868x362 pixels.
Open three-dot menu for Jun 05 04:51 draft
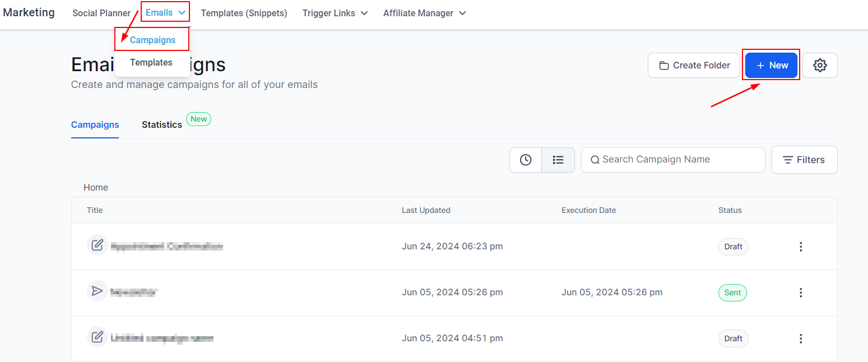click(x=801, y=338)
